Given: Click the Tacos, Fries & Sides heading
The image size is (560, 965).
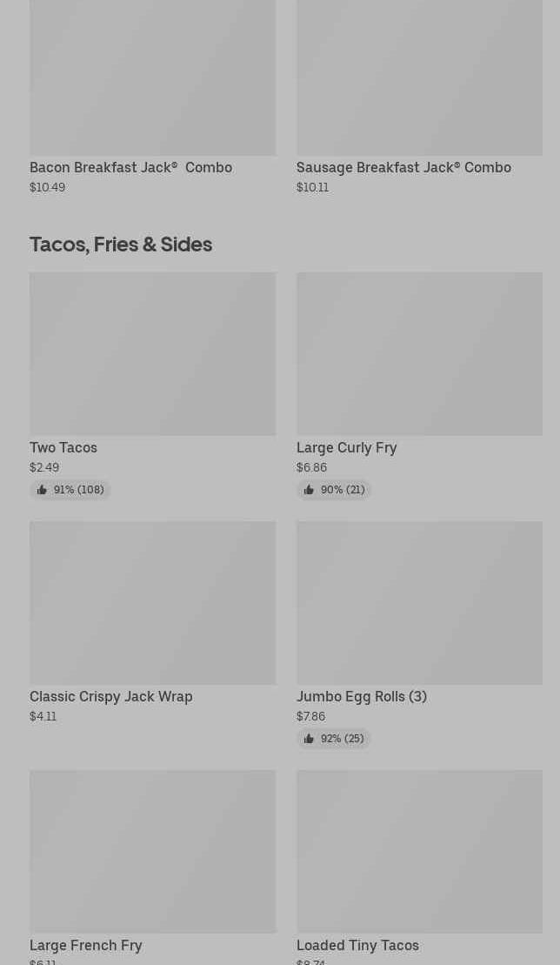Looking at the screenshot, I should click(121, 245).
